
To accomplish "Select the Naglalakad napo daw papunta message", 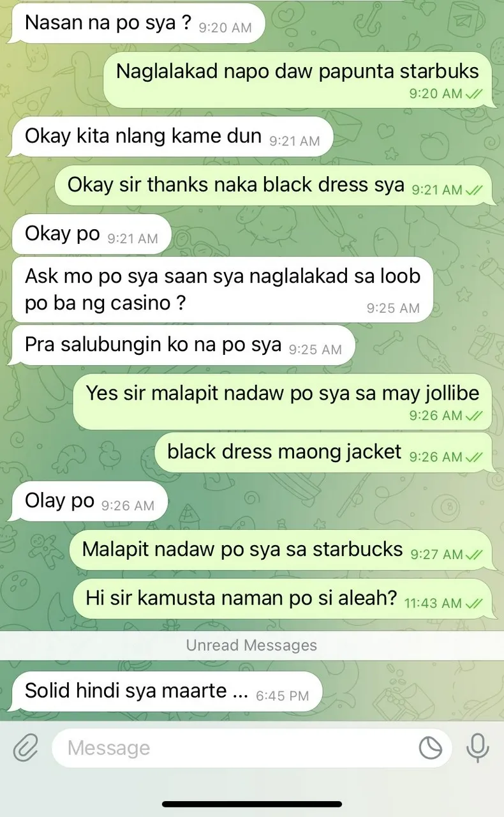I will (x=297, y=79).
